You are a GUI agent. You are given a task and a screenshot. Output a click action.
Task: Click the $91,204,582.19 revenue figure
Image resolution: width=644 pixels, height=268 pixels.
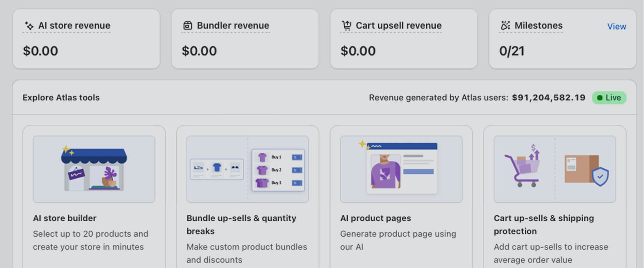tap(549, 97)
